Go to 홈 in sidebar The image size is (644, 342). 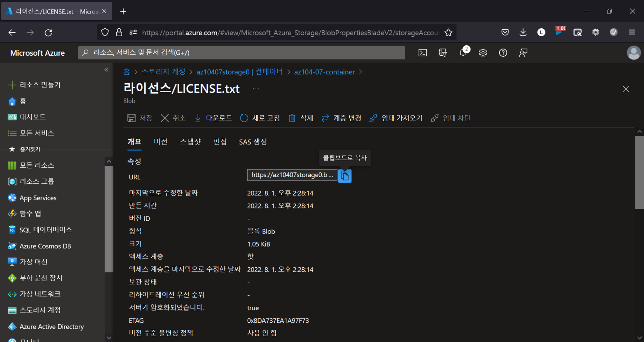point(17,101)
